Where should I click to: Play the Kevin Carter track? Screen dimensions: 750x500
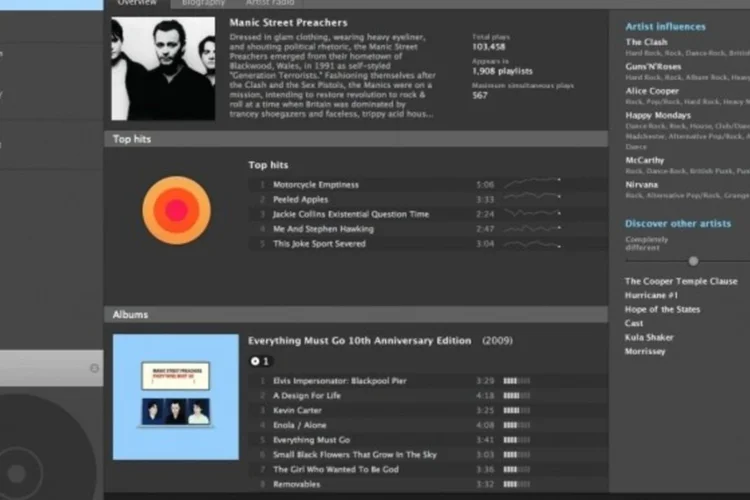click(297, 411)
